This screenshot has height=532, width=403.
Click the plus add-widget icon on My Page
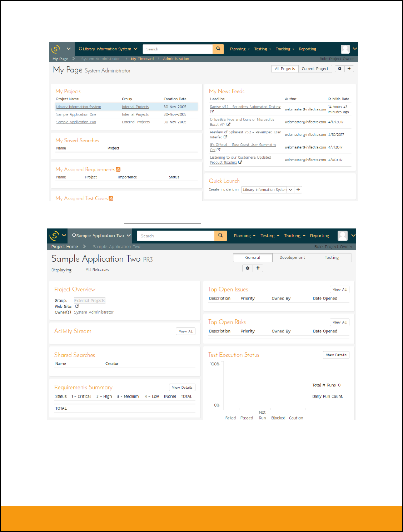pos(349,69)
